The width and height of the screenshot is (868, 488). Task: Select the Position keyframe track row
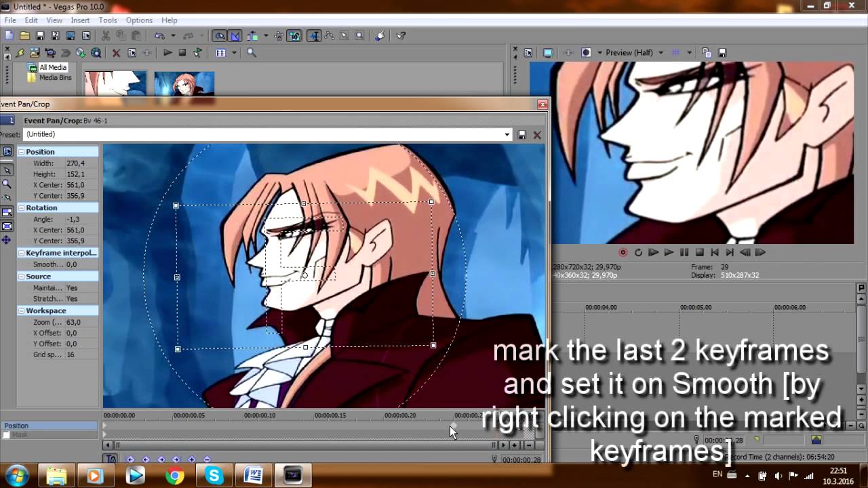(50, 426)
